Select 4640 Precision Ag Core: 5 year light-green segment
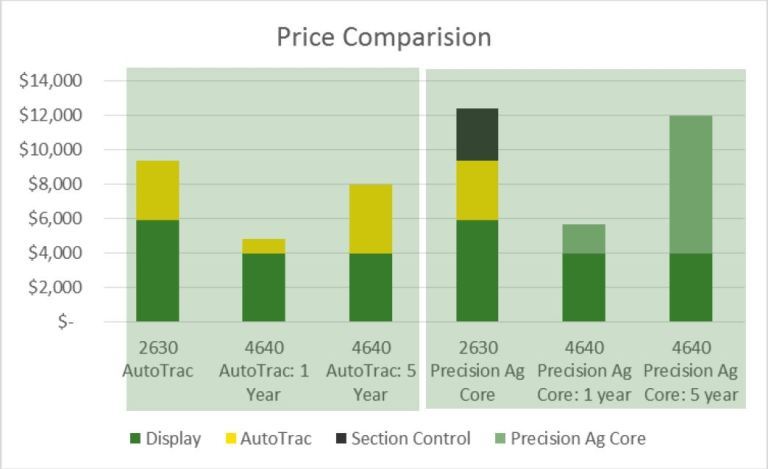The height and width of the screenshot is (469, 768). tap(691, 185)
